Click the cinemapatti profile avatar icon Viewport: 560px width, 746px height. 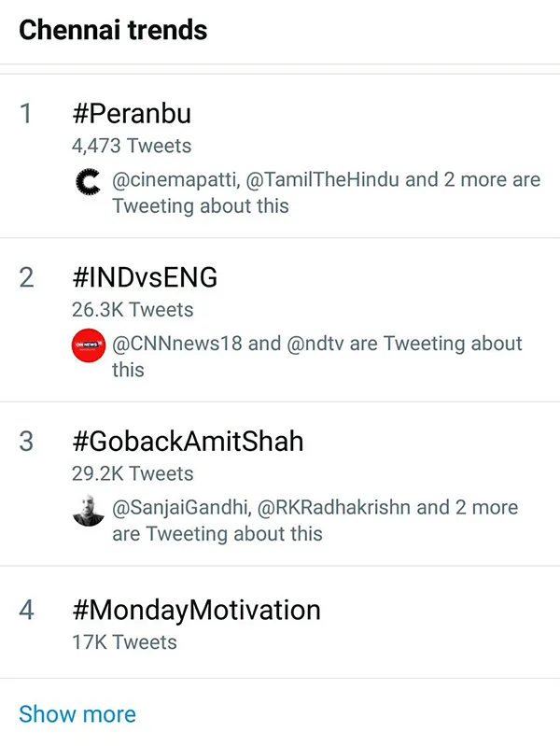[89, 182]
